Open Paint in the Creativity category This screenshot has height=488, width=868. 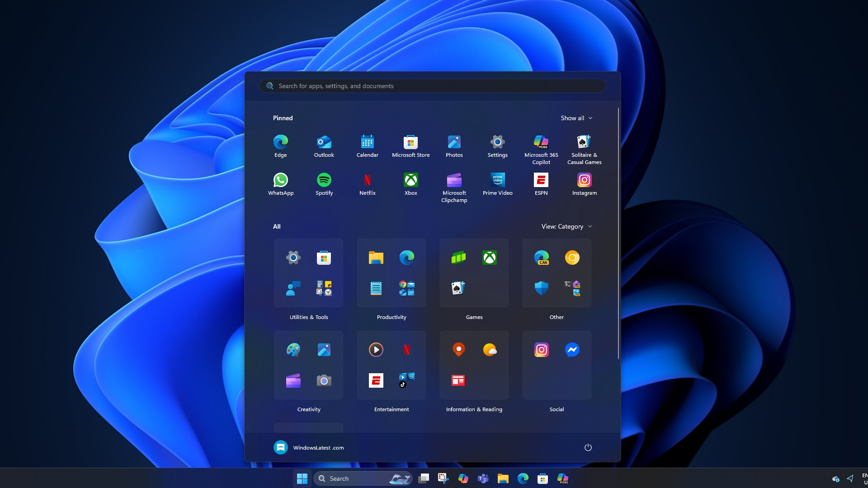pyautogui.click(x=293, y=350)
